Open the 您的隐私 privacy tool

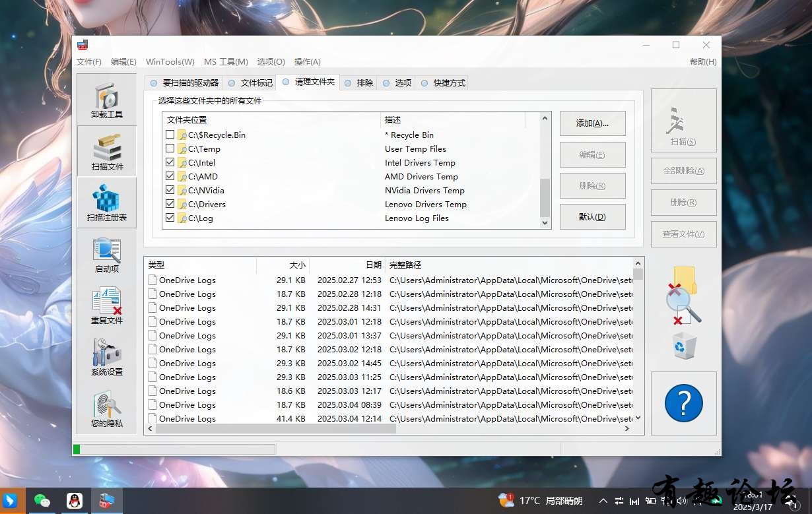click(106, 409)
